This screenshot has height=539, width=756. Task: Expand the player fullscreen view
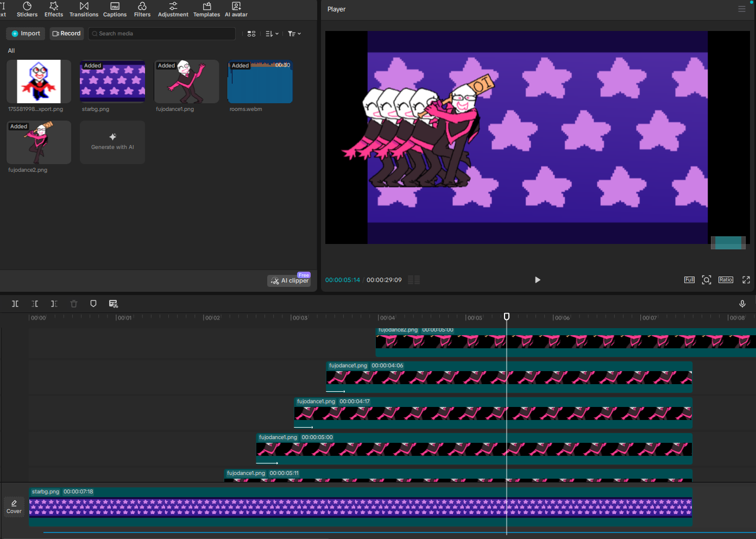point(746,280)
